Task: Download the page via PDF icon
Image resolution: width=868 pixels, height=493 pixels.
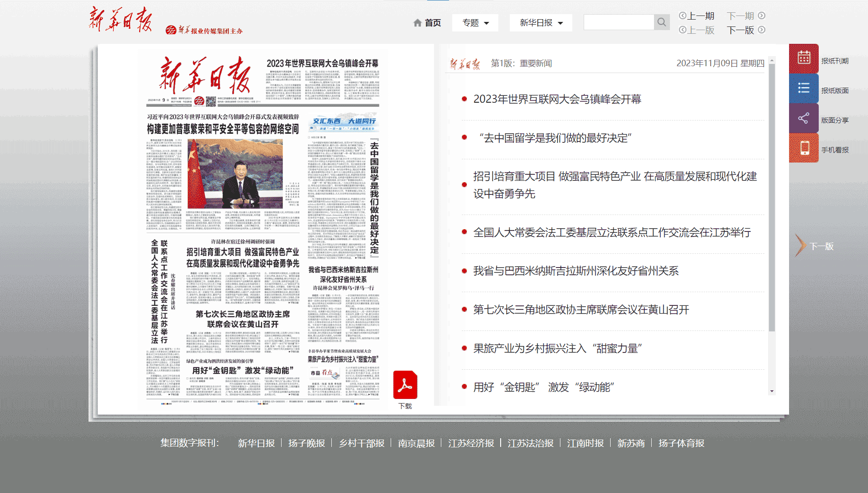Action: pyautogui.click(x=405, y=385)
